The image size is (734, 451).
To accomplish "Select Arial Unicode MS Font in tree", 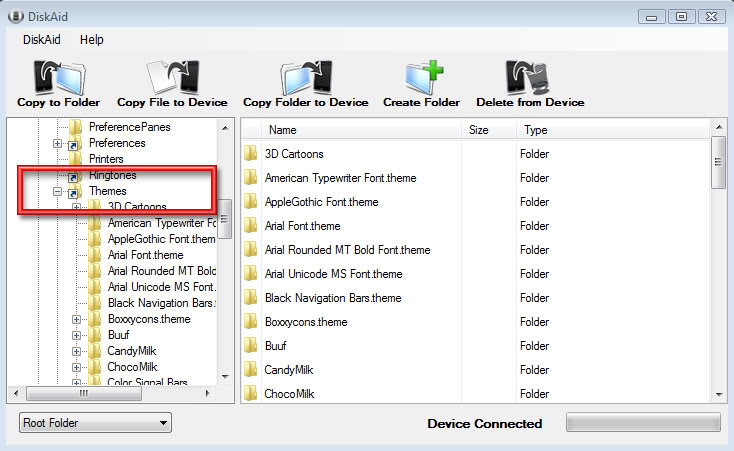I will click(x=162, y=287).
